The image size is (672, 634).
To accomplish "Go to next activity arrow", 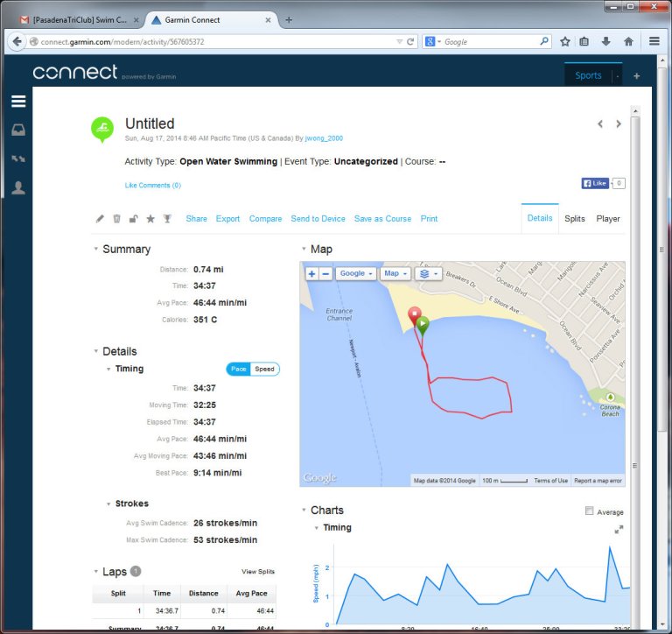I will click(619, 124).
